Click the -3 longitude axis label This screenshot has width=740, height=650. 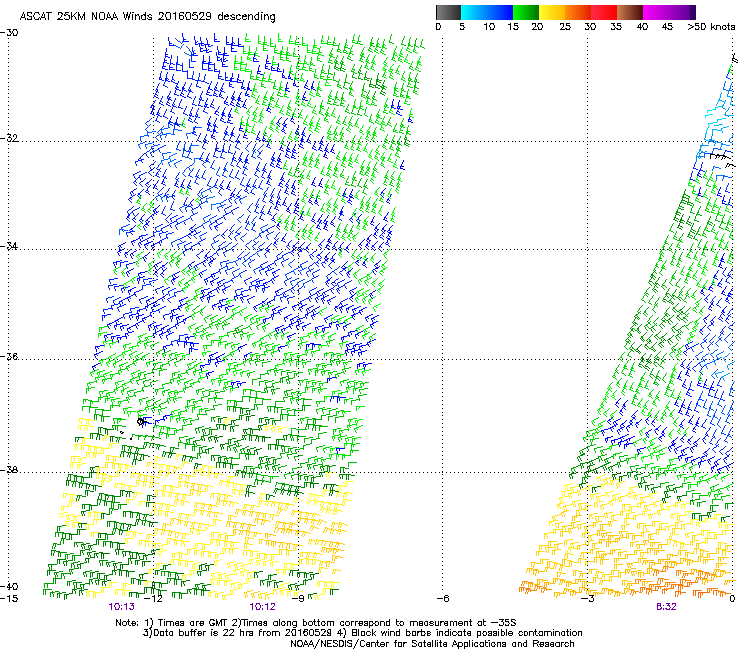[x=587, y=599]
